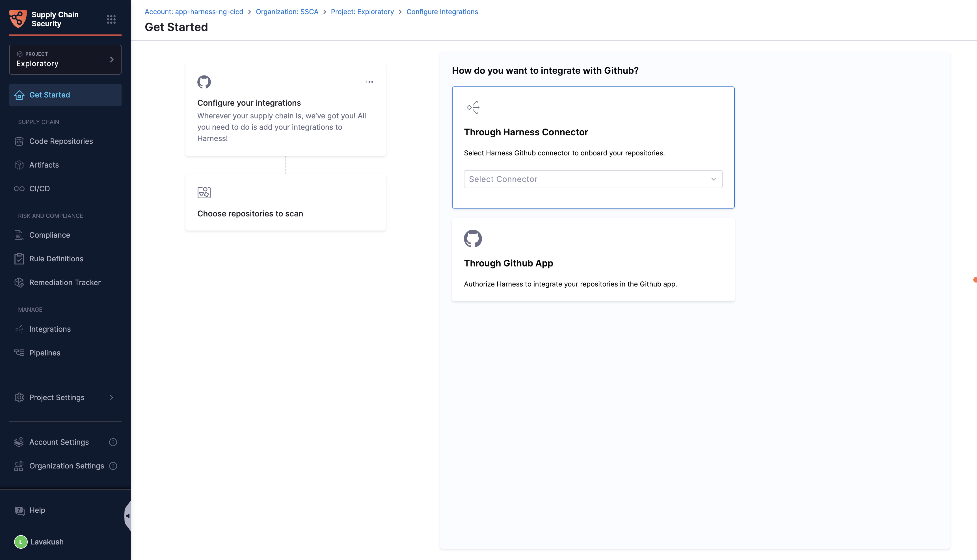Open Remediation Tracker
Viewport: 977px width, 560px height.
click(x=65, y=283)
